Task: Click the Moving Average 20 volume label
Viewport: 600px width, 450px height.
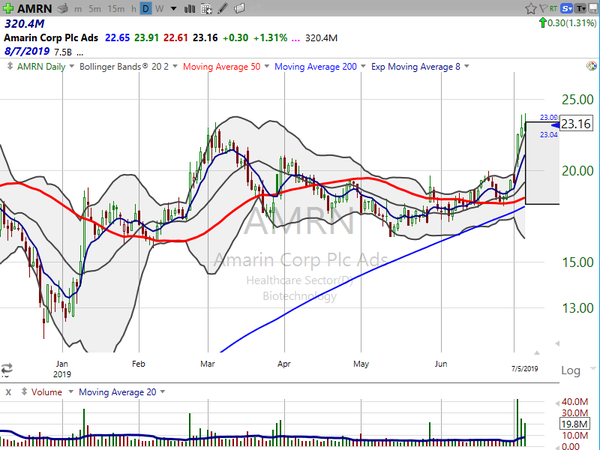Action: [117, 392]
